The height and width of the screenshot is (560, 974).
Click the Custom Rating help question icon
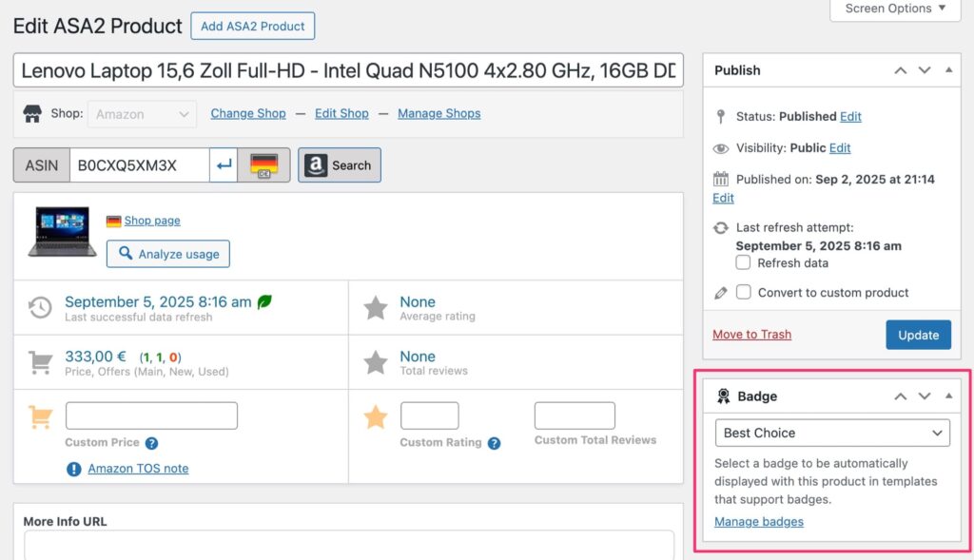click(494, 443)
